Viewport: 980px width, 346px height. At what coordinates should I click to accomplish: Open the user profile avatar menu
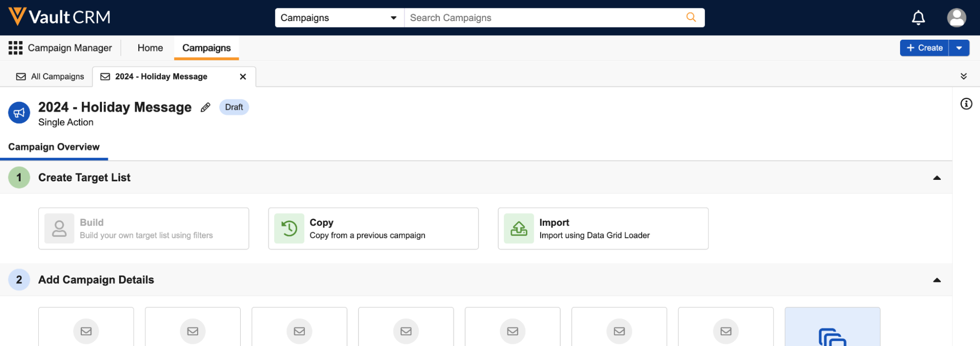click(956, 18)
